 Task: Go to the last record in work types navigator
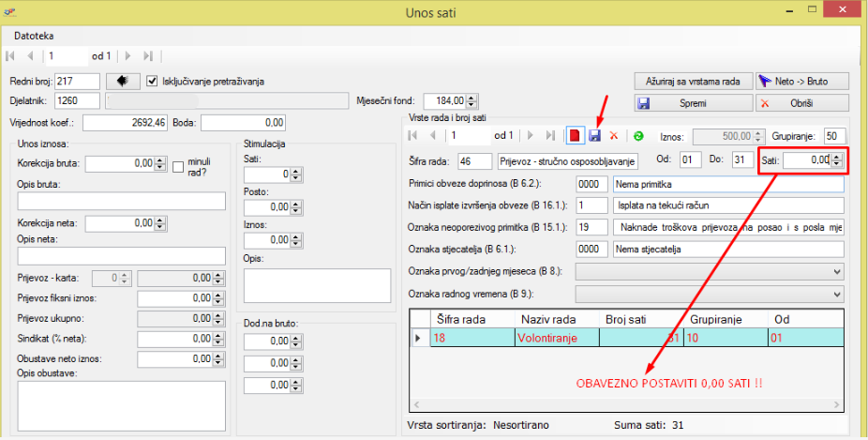point(550,135)
